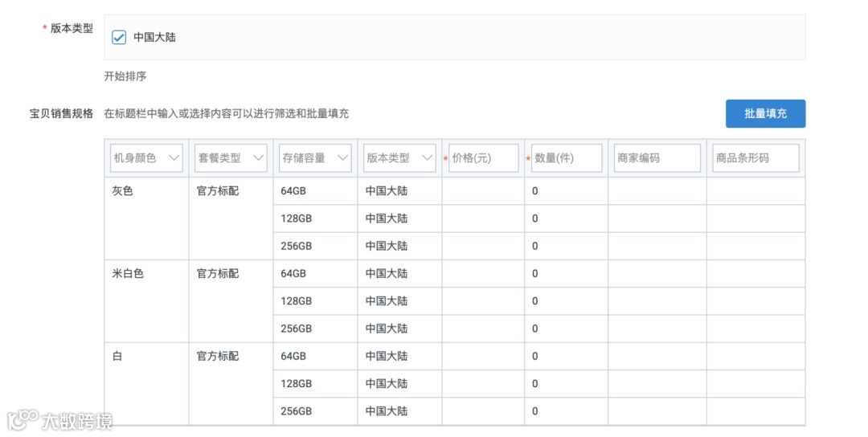Screen dimensions: 868x437
Task: Click 中国大陆 in the 灰色 64GB row
Action: [x=387, y=191]
